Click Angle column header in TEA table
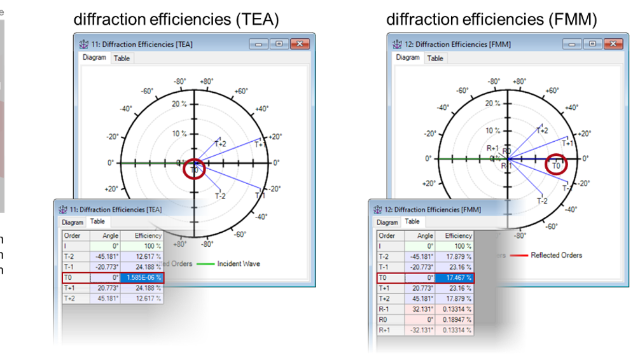The image size is (640, 360). click(x=105, y=236)
